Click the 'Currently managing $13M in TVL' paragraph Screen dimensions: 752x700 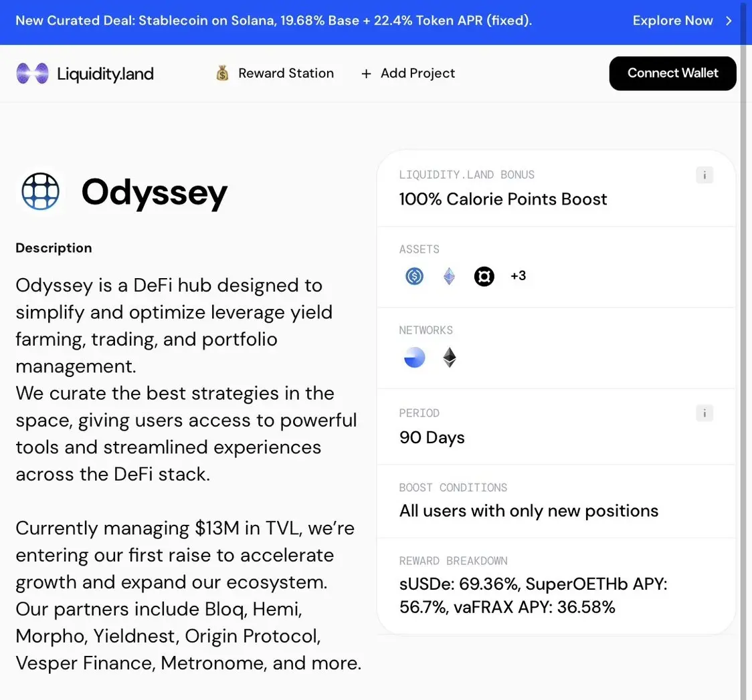188,596
